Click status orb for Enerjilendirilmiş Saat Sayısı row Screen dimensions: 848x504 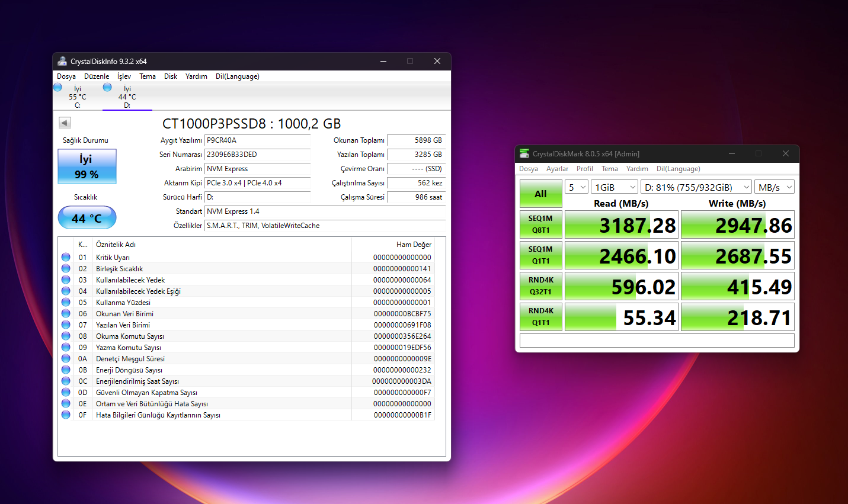66,381
